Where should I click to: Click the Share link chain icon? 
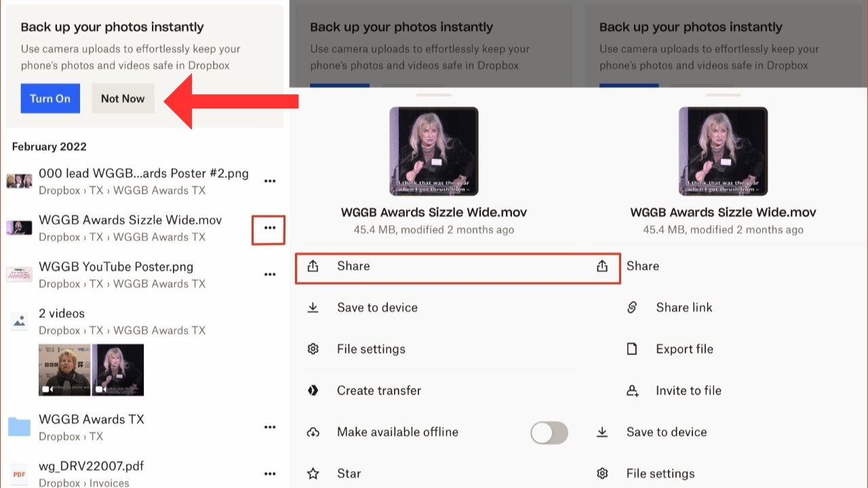[x=632, y=308]
